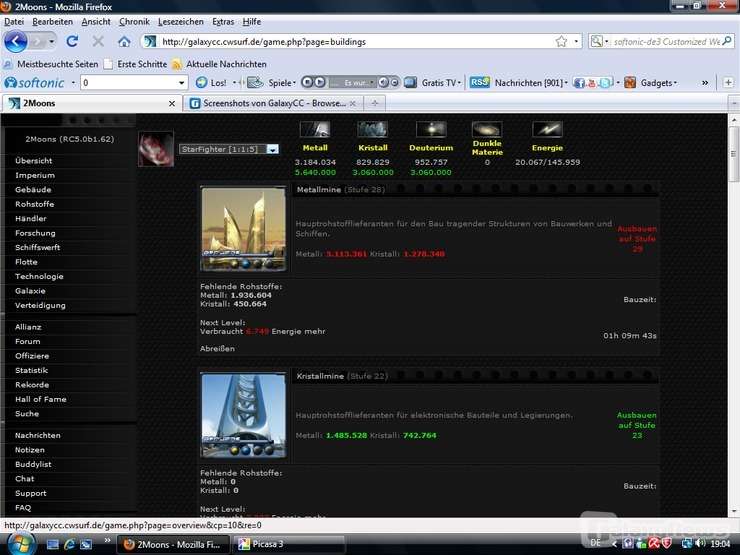
Task: Open the back-forward history dropdown arrow
Action: point(51,42)
